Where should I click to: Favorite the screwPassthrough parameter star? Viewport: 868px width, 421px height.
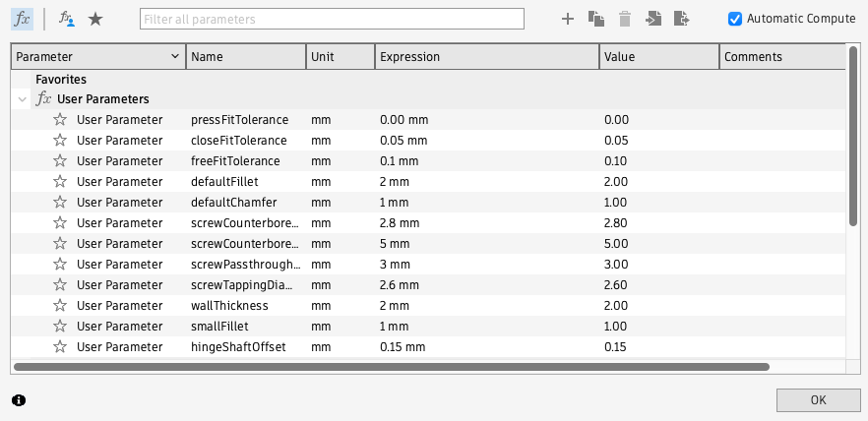pos(60,264)
